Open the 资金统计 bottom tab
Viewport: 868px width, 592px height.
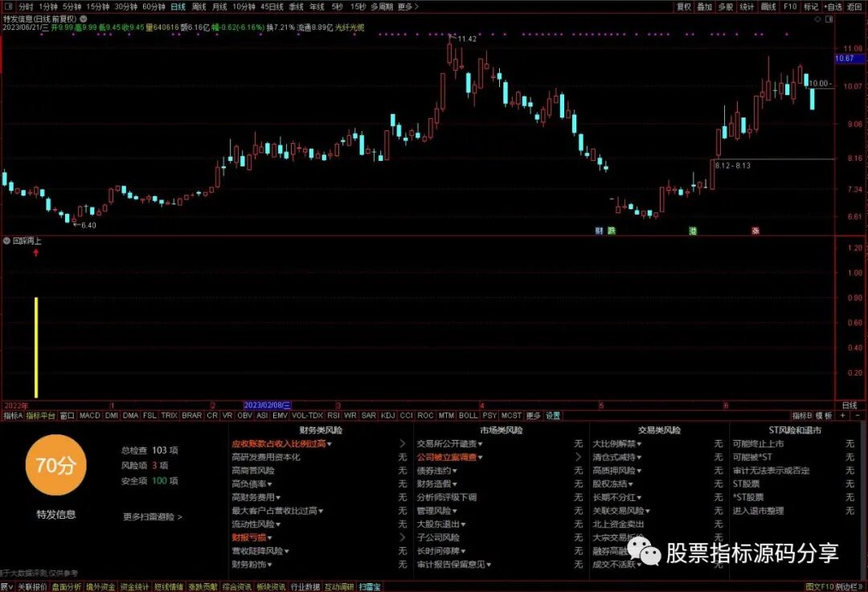[134, 587]
